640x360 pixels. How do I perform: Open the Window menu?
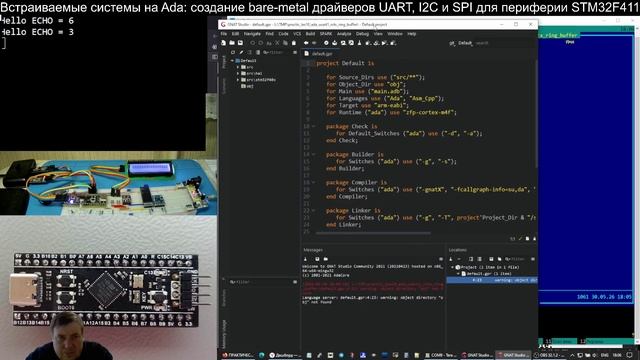click(395, 34)
